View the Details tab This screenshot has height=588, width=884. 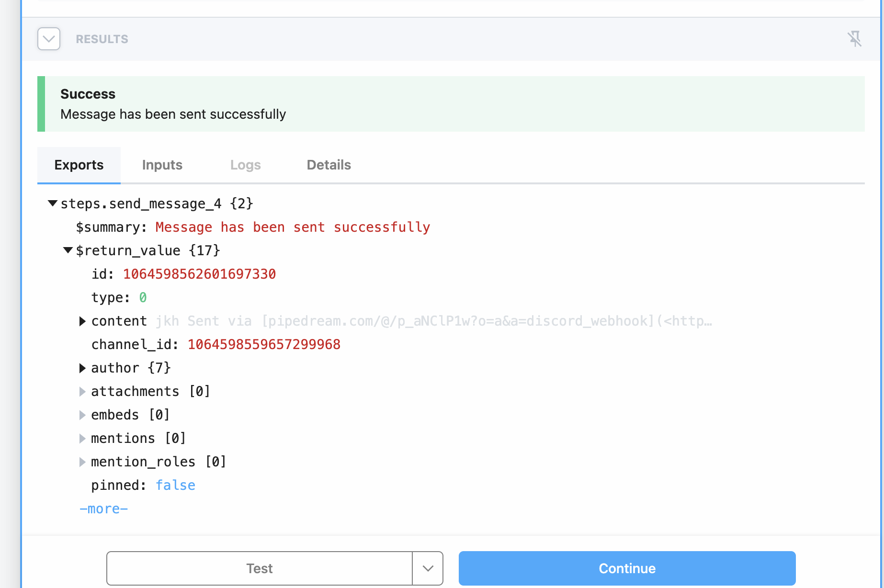(x=329, y=165)
